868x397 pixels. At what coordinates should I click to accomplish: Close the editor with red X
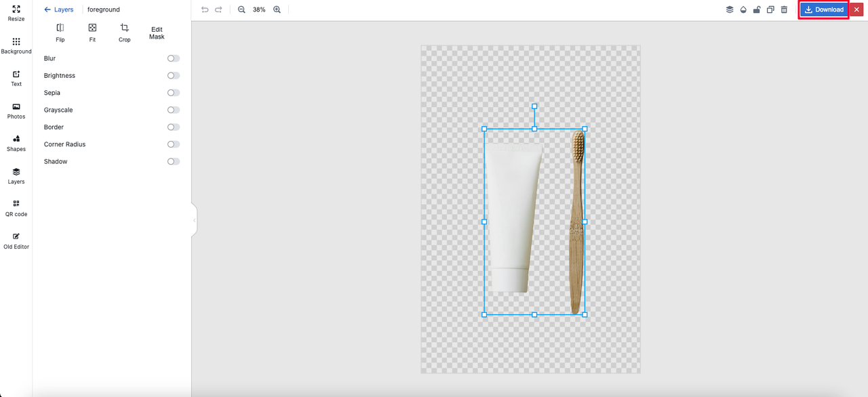(856, 9)
